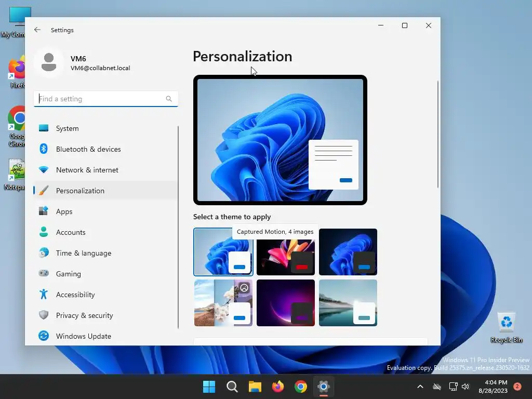
Task: Launch Firefox from the taskbar
Action: pos(278,387)
